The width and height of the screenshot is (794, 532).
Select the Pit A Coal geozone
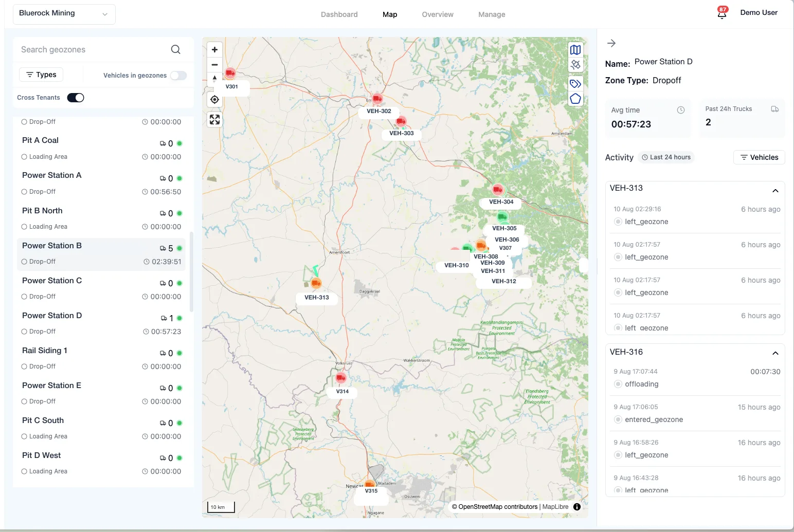point(101,149)
